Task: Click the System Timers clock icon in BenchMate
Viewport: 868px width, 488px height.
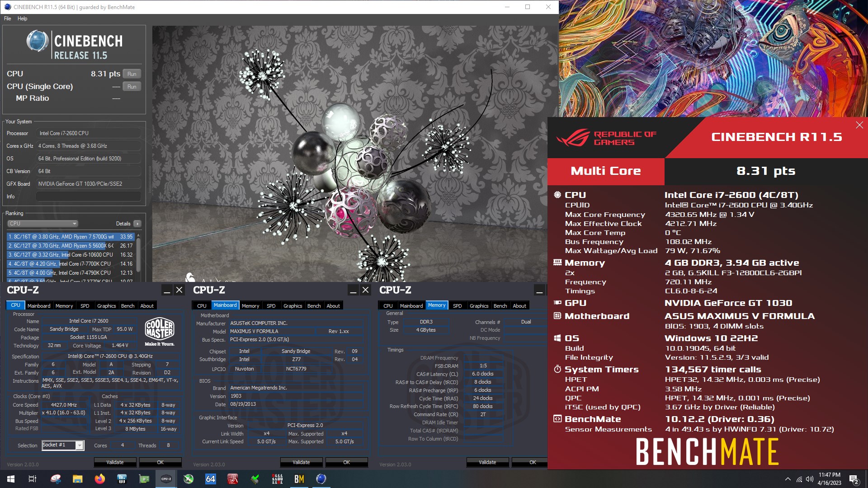Action: click(x=557, y=369)
